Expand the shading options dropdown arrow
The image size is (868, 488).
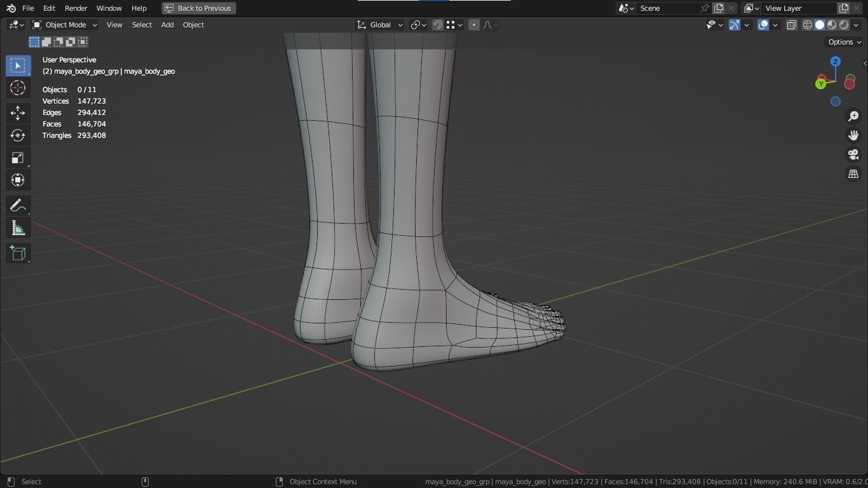pyautogui.click(x=856, y=25)
